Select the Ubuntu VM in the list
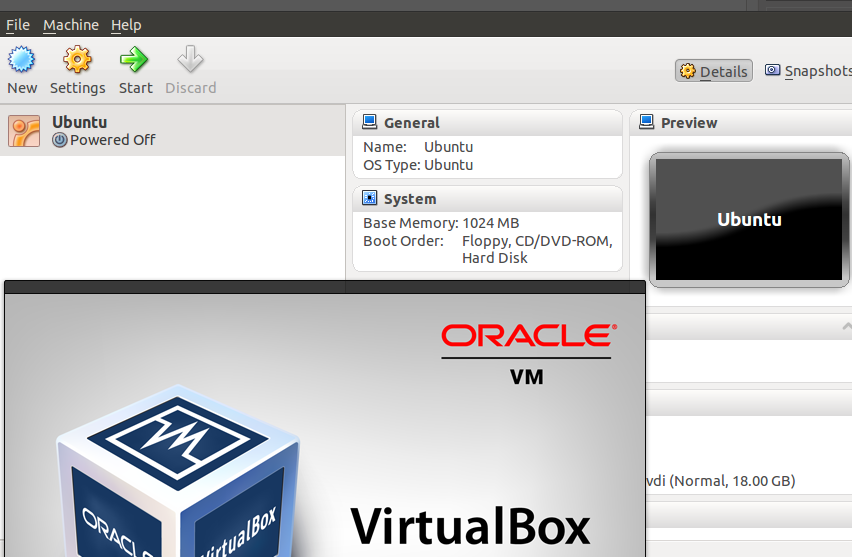Screen dimensions: 852x557 [x=172, y=131]
